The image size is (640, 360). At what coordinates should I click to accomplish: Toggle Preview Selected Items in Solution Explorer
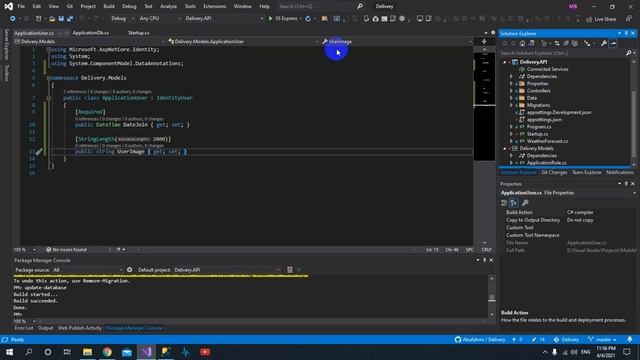tap(613, 43)
